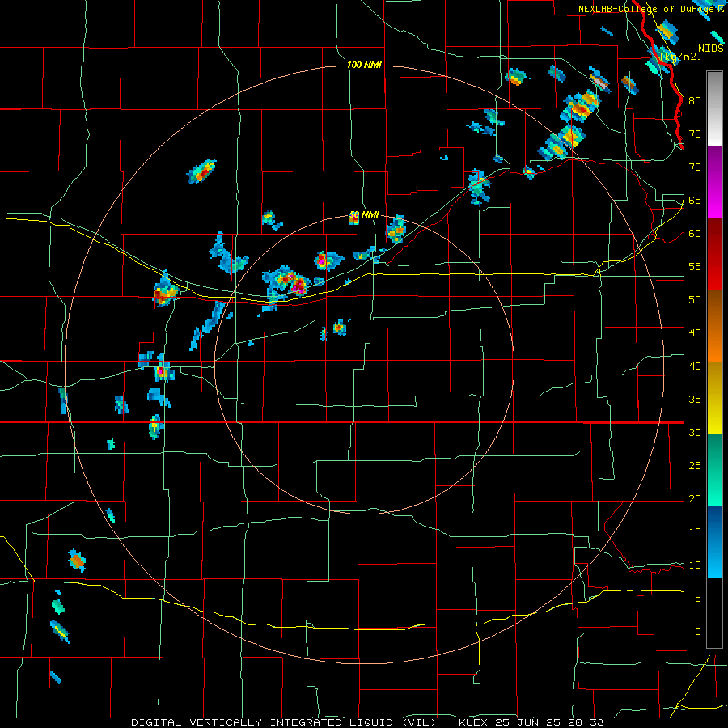Click the orange-brown segment of color bar
This screenshot has height=728, width=728.
click(x=714, y=326)
